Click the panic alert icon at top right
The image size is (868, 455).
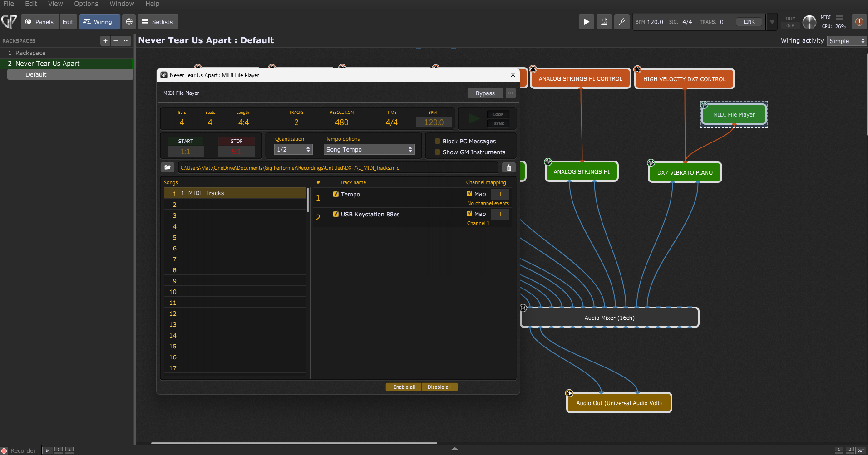point(859,22)
